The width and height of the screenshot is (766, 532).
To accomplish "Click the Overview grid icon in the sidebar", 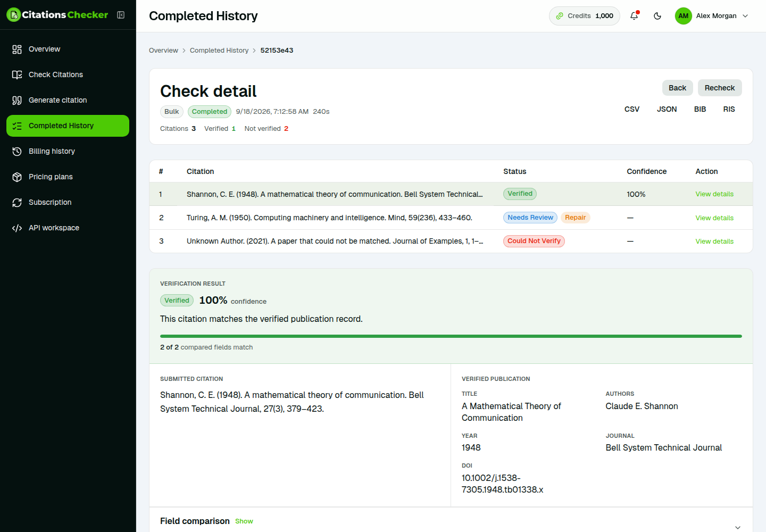I will (17, 49).
